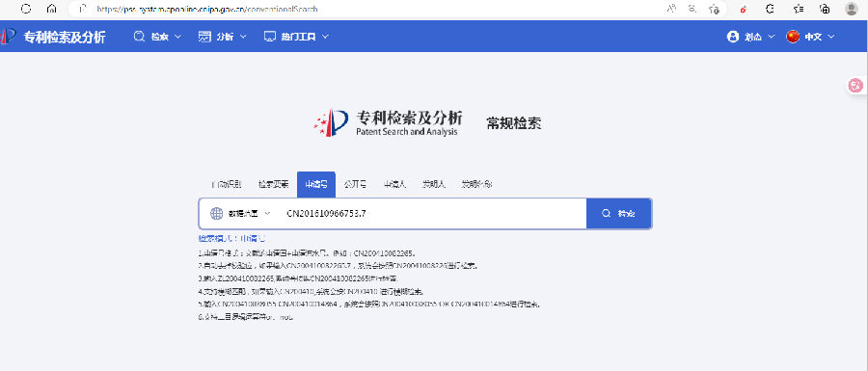Click the circular sync extension icon in browser toolbar
The height and width of the screenshot is (371, 868).
tap(770, 9)
